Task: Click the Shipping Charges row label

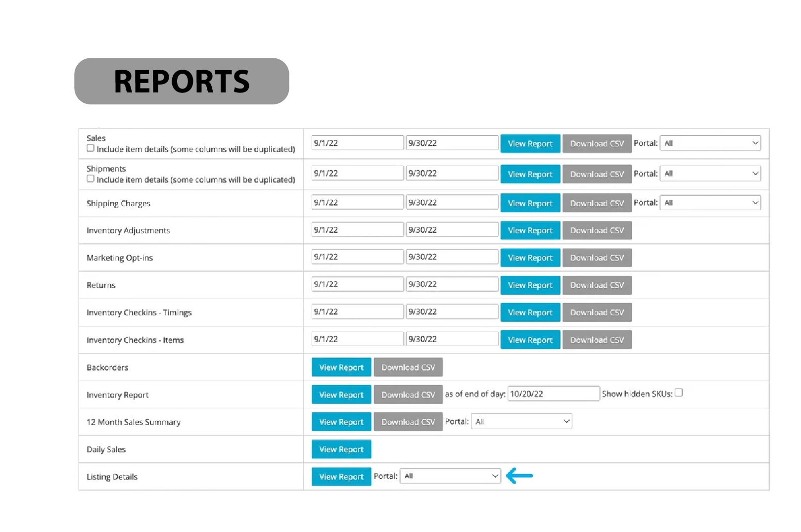Action: (x=118, y=204)
